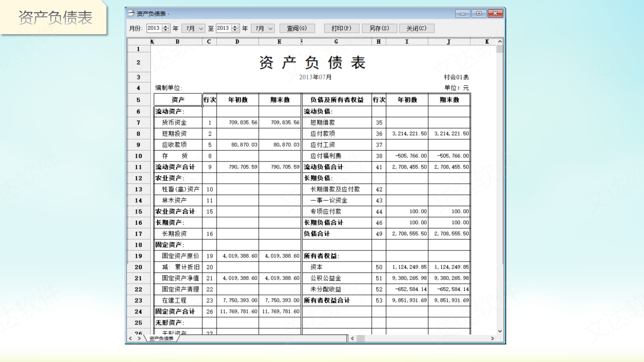Select column D header

pyautogui.click(x=237, y=42)
